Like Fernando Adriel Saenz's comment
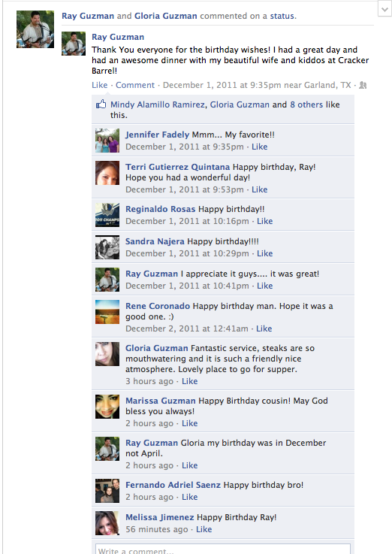392x554 pixels. [189, 497]
